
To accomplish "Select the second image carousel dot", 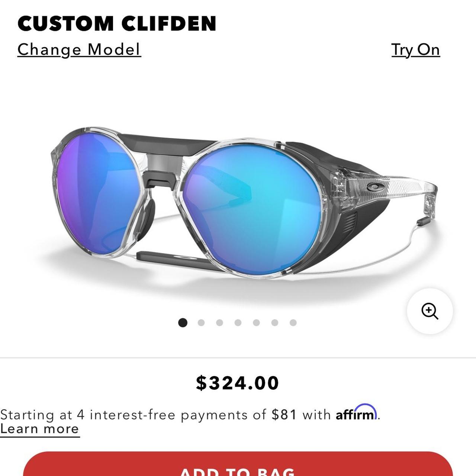I will [201, 322].
